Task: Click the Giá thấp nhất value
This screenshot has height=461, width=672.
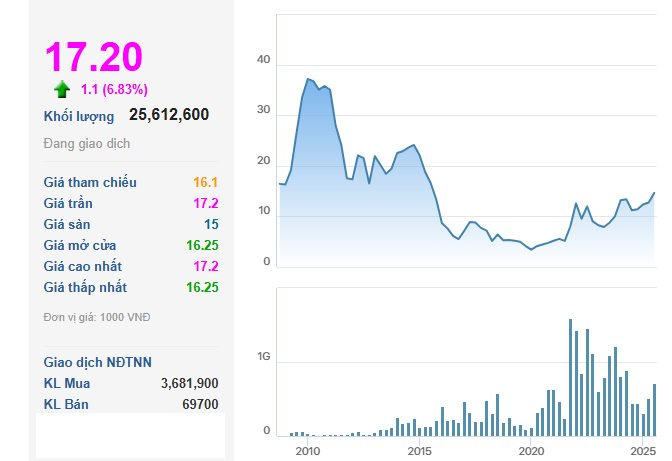Action: [201, 287]
